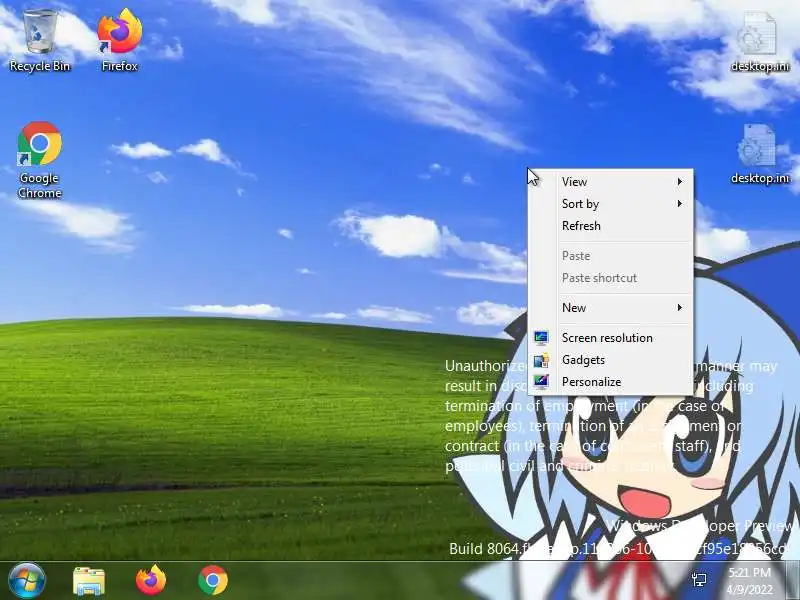Click the New context menu entry
This screenshot has height=600, width=800.
click(611, 307)
